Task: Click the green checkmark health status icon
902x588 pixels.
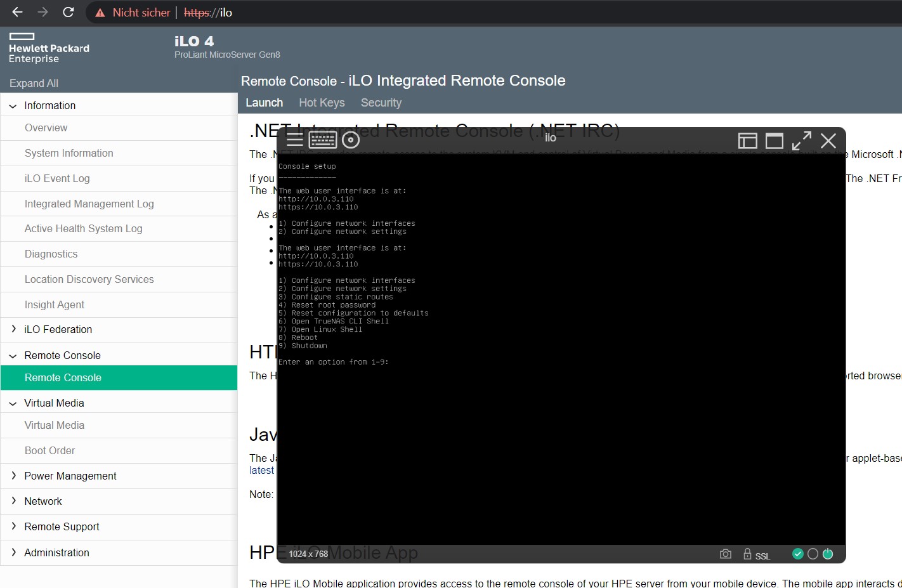Action: [798, 554]
